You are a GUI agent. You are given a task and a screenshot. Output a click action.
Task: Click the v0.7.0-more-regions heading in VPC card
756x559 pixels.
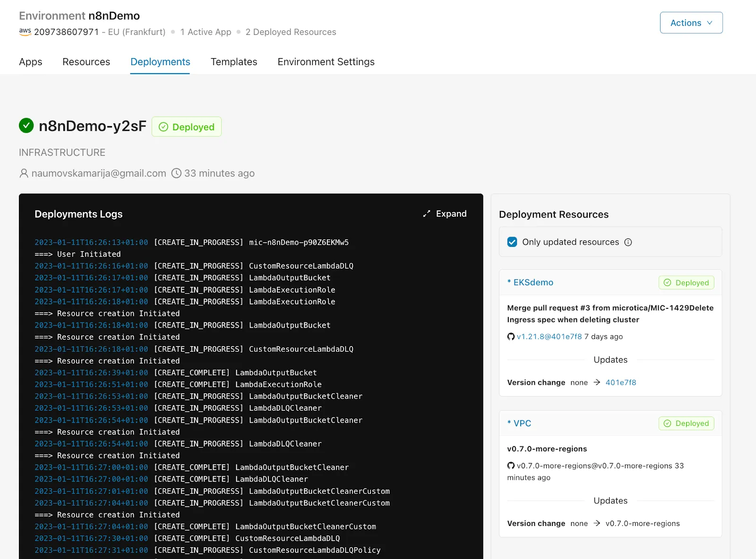547,449
